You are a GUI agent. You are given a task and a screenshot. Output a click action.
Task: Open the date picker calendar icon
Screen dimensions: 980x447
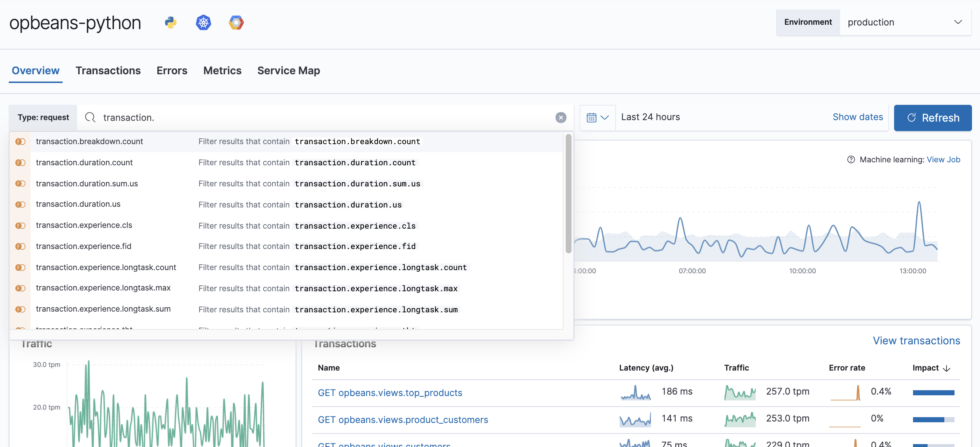592,117
